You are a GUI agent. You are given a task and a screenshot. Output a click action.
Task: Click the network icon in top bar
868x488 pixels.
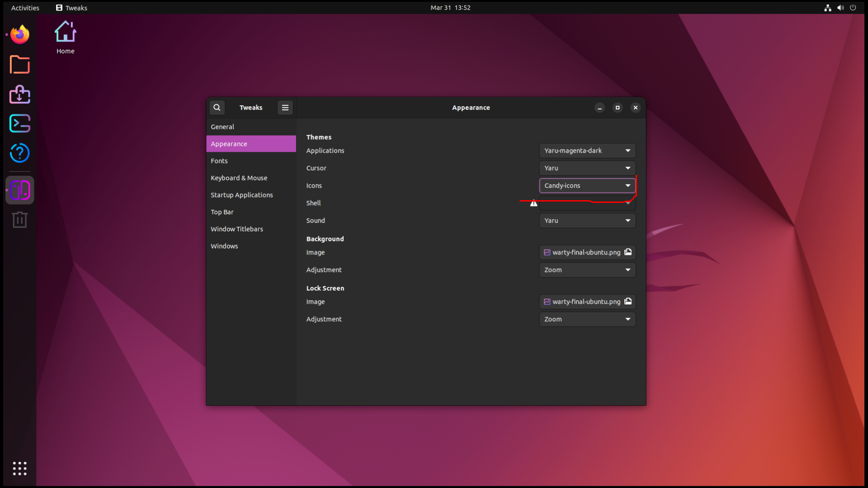[x=828, y=8]
